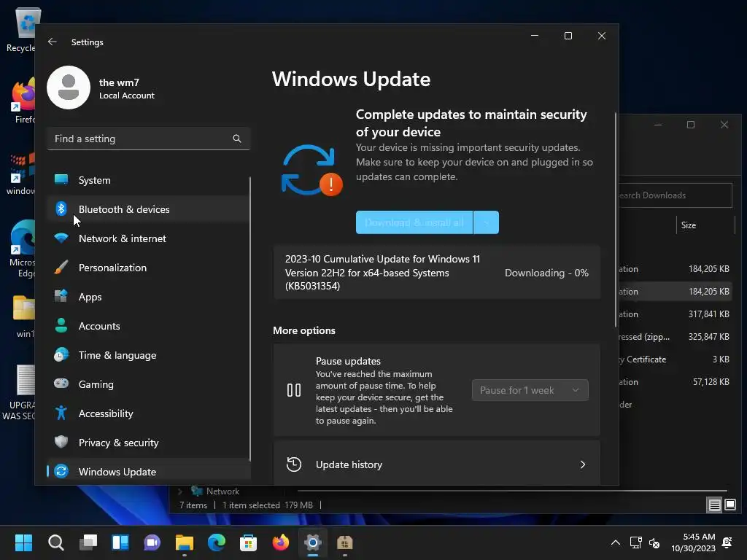747x560 pixels.
Task: Click the large update status sync icon
Action: point(311,170)
